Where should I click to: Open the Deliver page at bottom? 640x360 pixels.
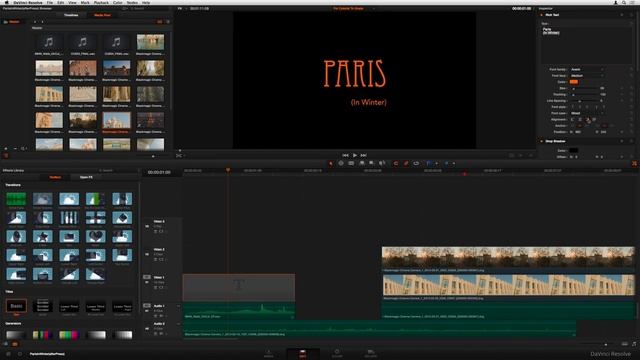click(x=371, y=353)
